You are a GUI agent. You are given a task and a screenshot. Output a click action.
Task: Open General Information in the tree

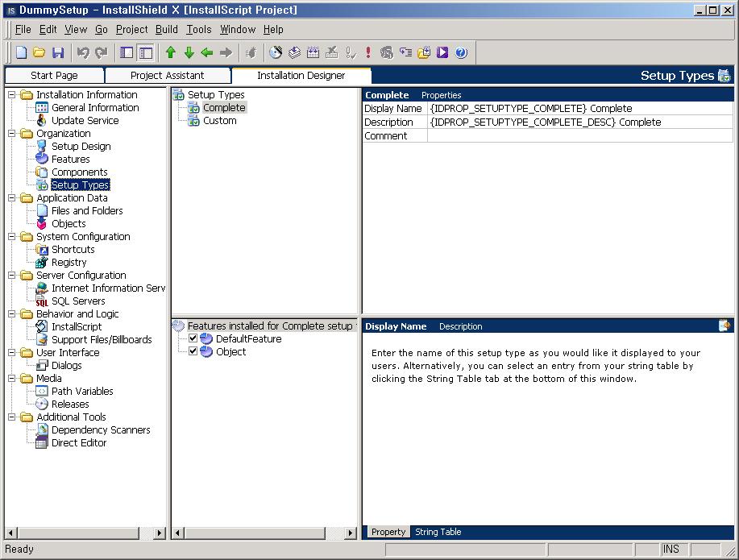(x=95, y=108)
